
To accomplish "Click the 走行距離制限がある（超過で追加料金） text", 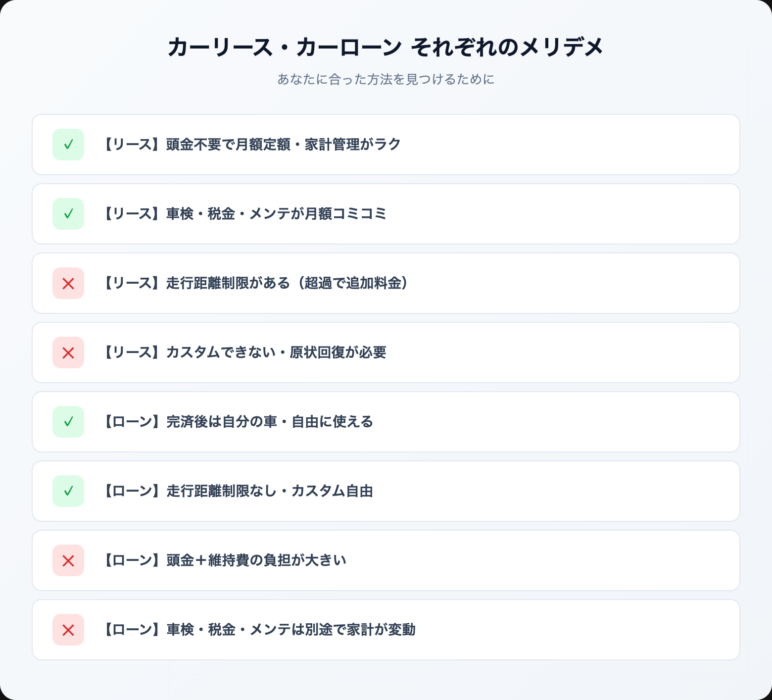I will click(255, 283).
